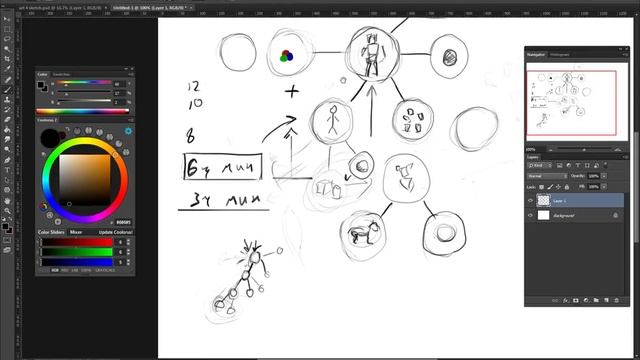
Task: Select the History Brush tool
Action: click(x=7, y=110)
